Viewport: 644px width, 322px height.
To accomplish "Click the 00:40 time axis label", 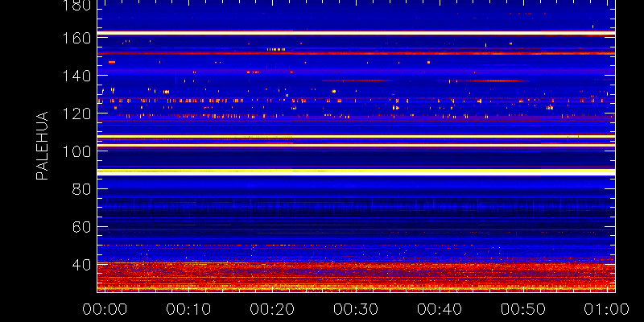I will click(x=440, y=309).
